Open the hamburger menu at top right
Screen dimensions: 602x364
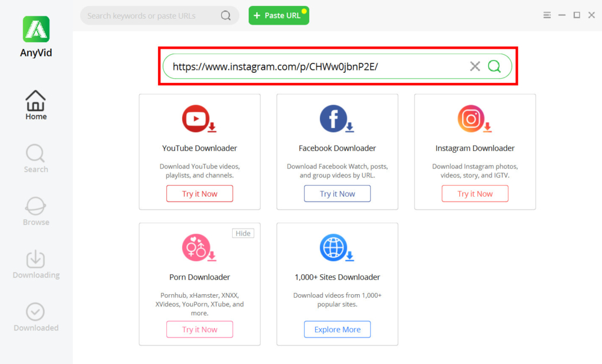(547, 15)
